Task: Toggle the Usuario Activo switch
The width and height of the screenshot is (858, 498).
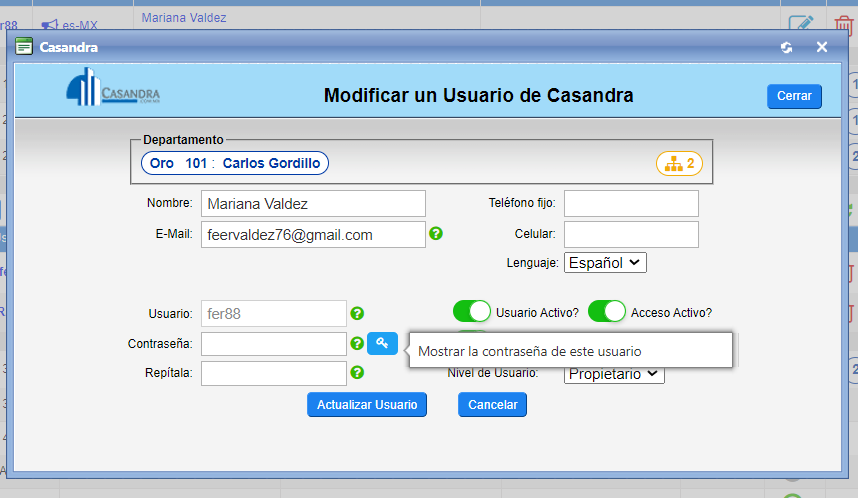Action: 472,312
